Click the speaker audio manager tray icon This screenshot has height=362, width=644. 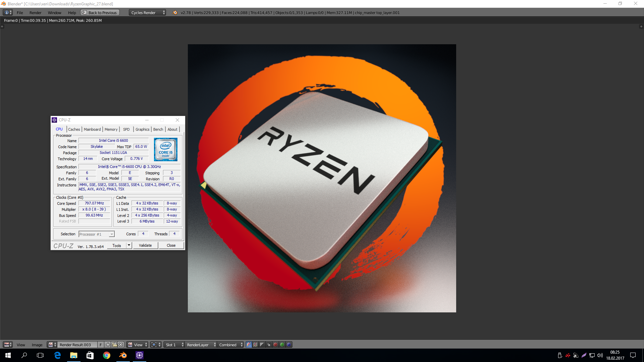pos(576,355)
